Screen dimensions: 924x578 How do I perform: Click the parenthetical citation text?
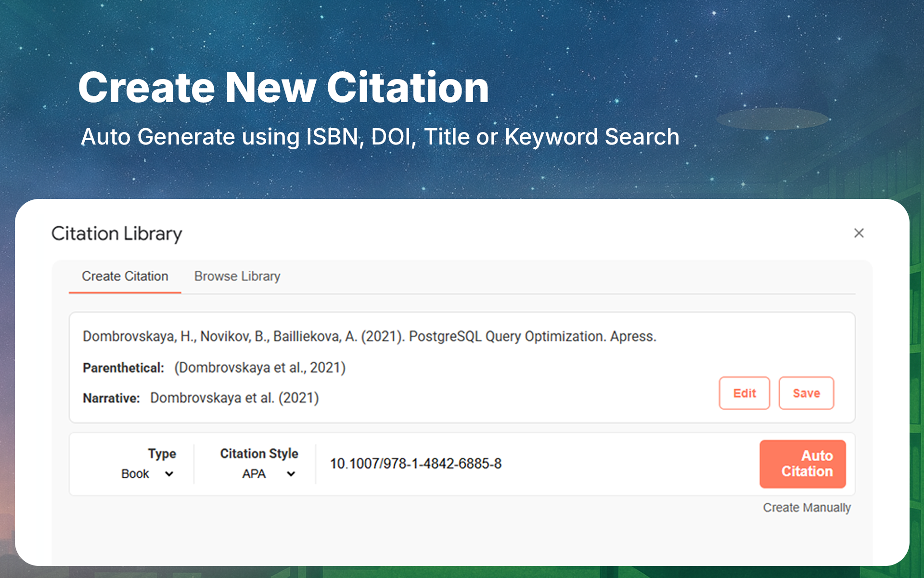click(x=260, y=368)
